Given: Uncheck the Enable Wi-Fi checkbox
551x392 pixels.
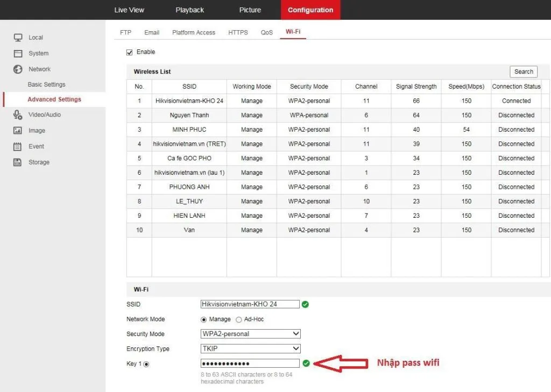Looking at the screenshot, I should 129,52.
